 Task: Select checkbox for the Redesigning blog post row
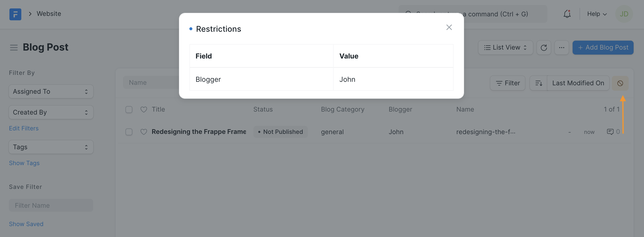click(129, 132)
